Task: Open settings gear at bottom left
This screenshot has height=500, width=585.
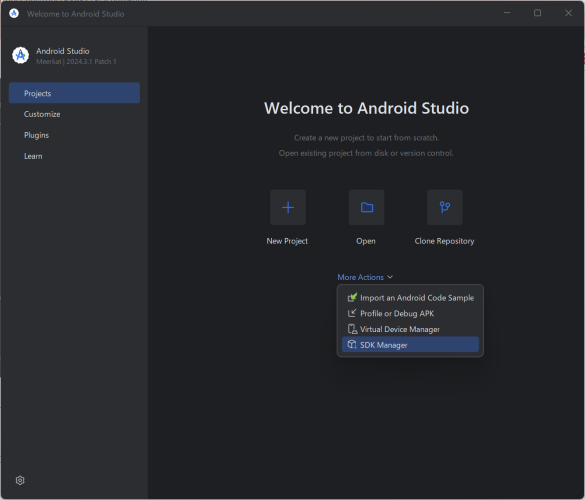Action: 20,480
